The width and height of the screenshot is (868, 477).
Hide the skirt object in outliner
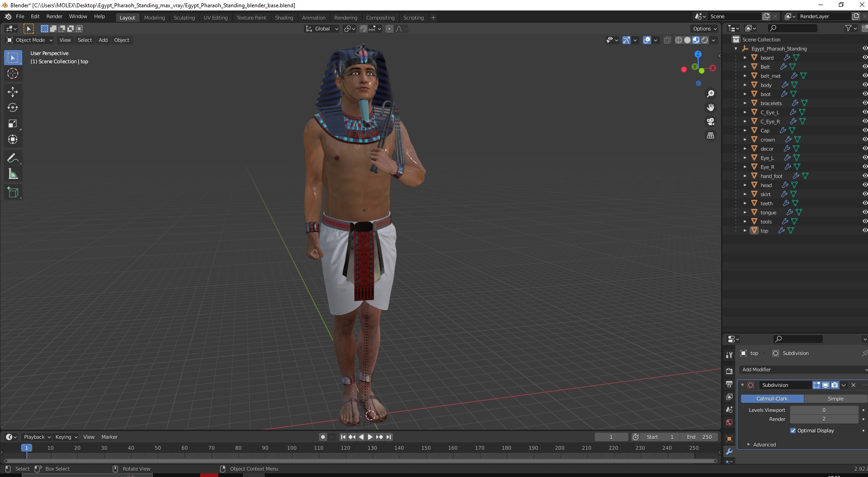point(865,194)
